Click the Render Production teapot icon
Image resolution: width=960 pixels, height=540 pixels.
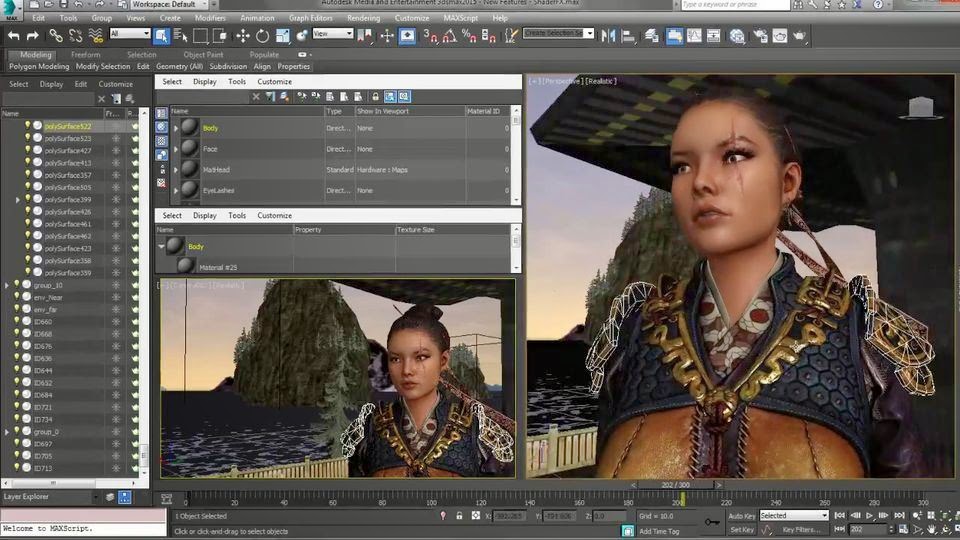800,36
